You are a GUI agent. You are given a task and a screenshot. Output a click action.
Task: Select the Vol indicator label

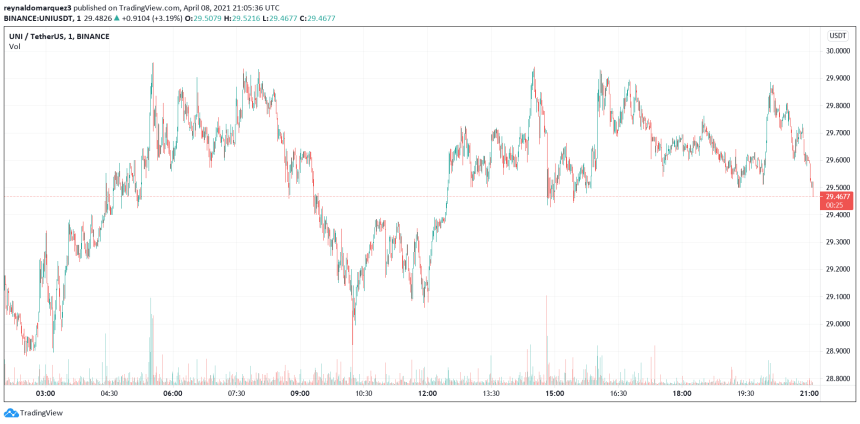tap(14, 47)
